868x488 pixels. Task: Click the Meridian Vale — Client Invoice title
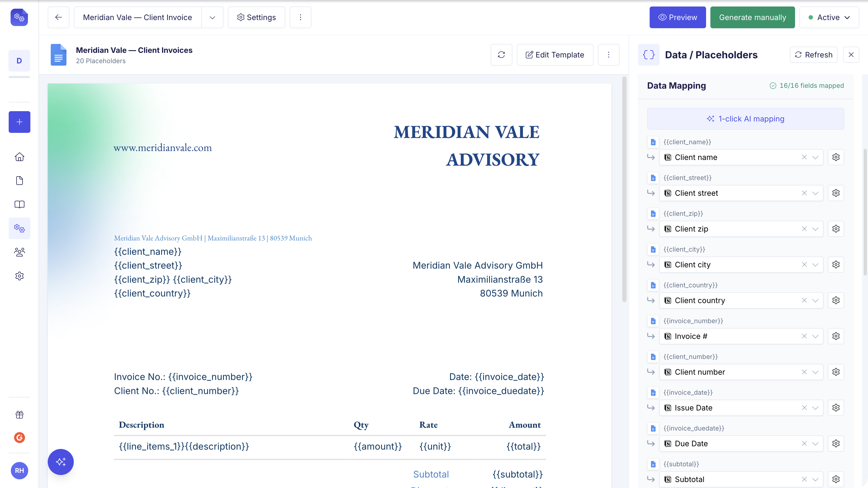tap(138, 17)
